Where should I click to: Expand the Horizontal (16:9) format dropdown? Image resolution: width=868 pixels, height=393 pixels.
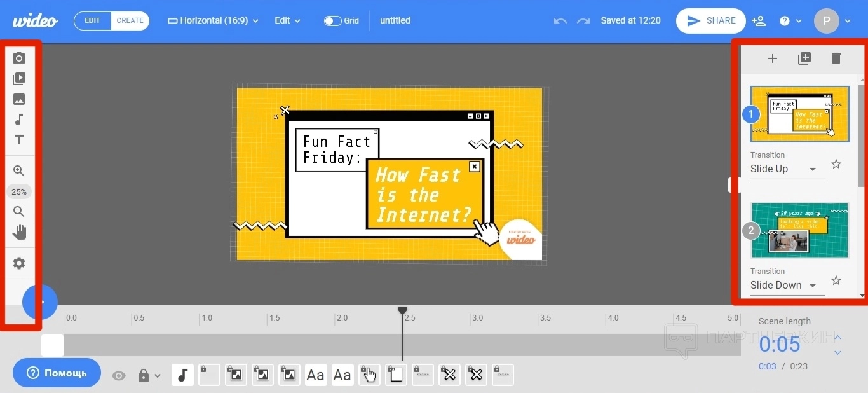coord(214,21)
